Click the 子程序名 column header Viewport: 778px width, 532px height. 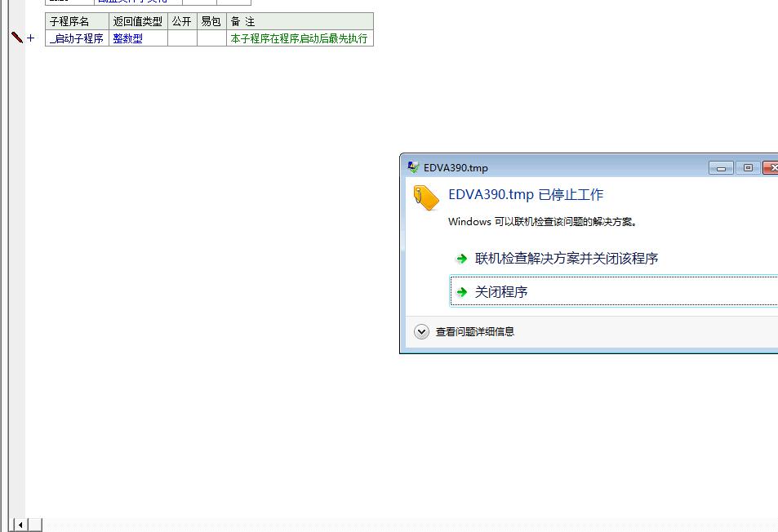(77, 21)
